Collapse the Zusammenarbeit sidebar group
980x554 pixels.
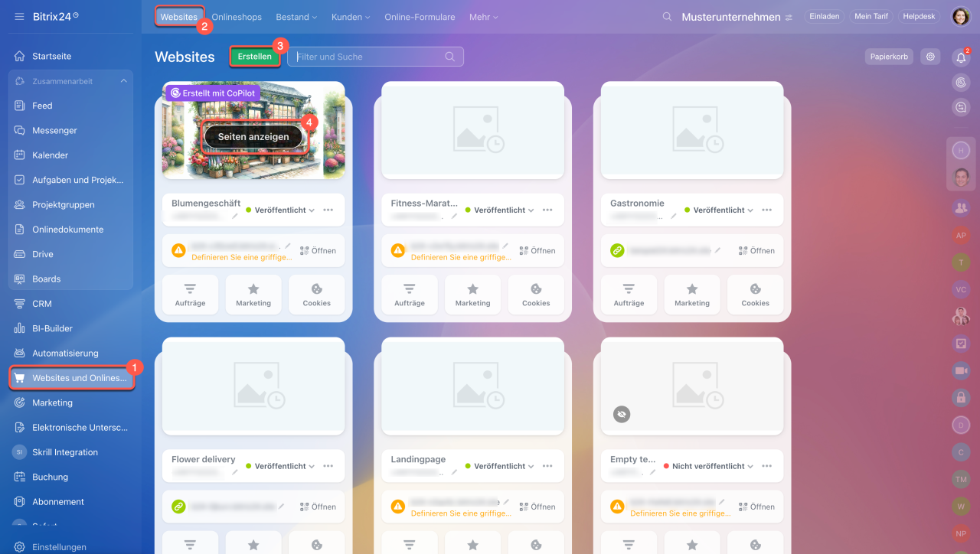123,81
